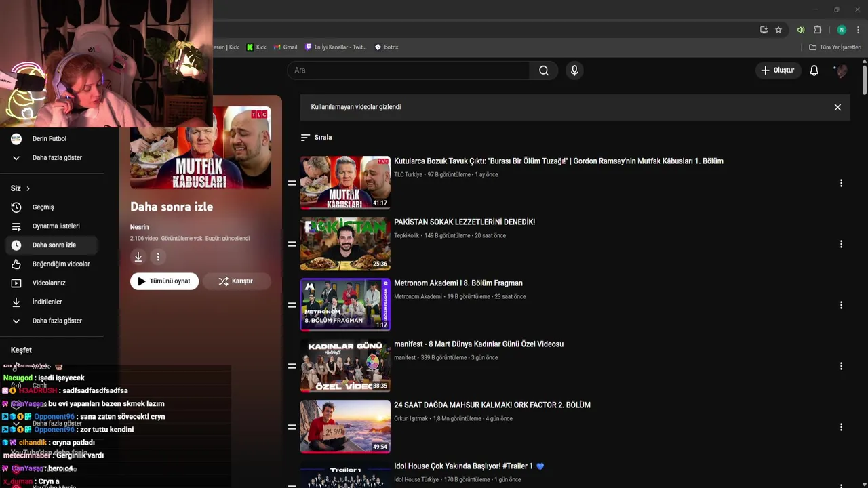
Task: Click Tümünü oynat button
Action: [x=164, y=281]
